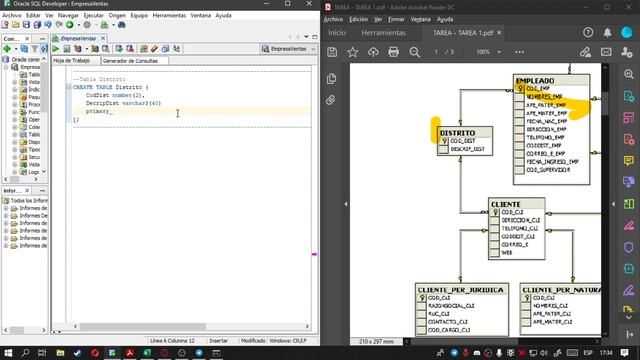
Task: Close the Conexiones panel tab
Action: pos(27,38)
